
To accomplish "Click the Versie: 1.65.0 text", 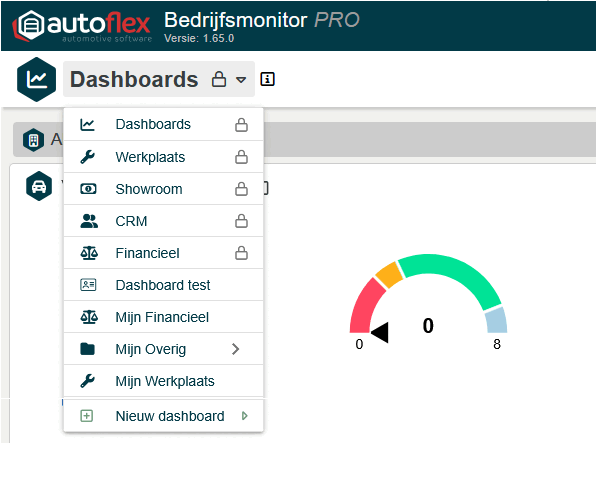I will (x=199, y=38).
